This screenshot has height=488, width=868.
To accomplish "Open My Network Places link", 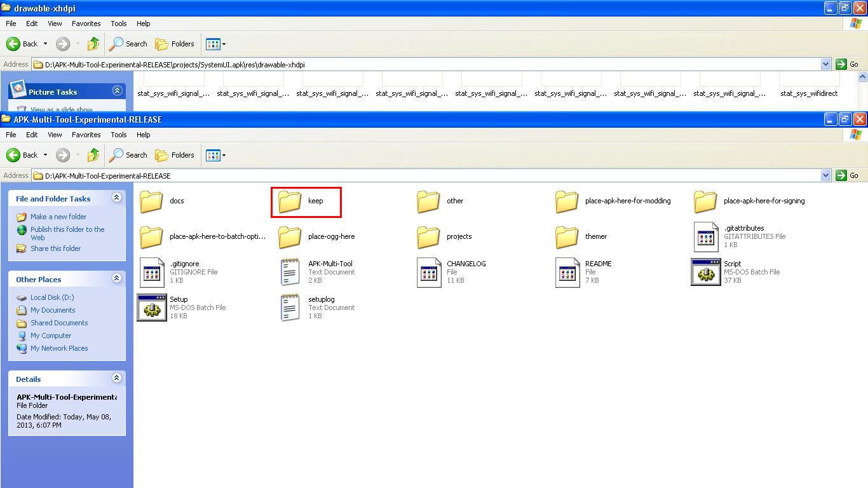I will 59,348.
